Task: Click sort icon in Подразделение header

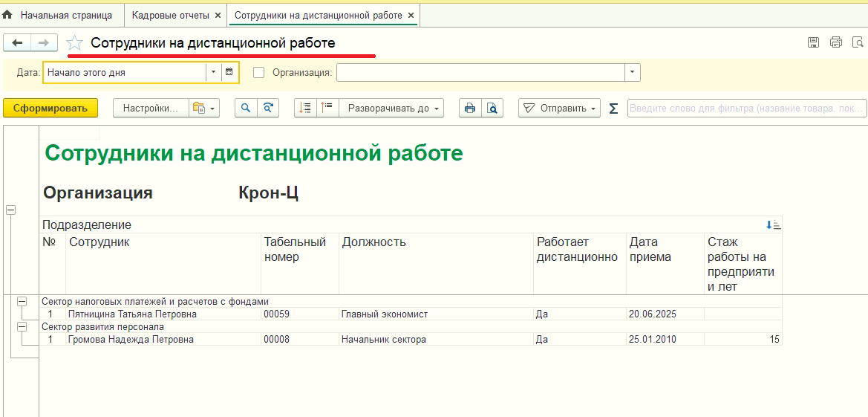Action: coord(773,225)
